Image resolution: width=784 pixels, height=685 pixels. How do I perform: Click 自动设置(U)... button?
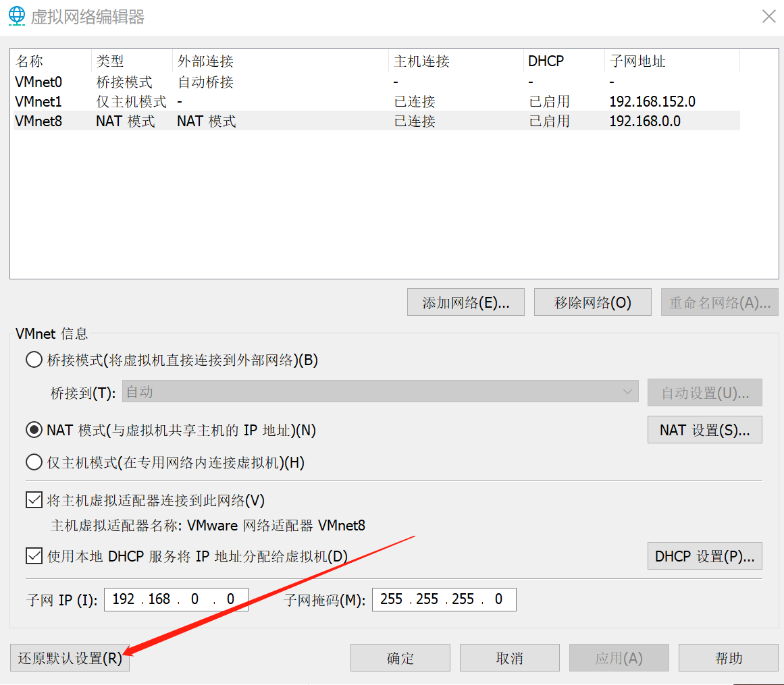(x=704, y=393)
